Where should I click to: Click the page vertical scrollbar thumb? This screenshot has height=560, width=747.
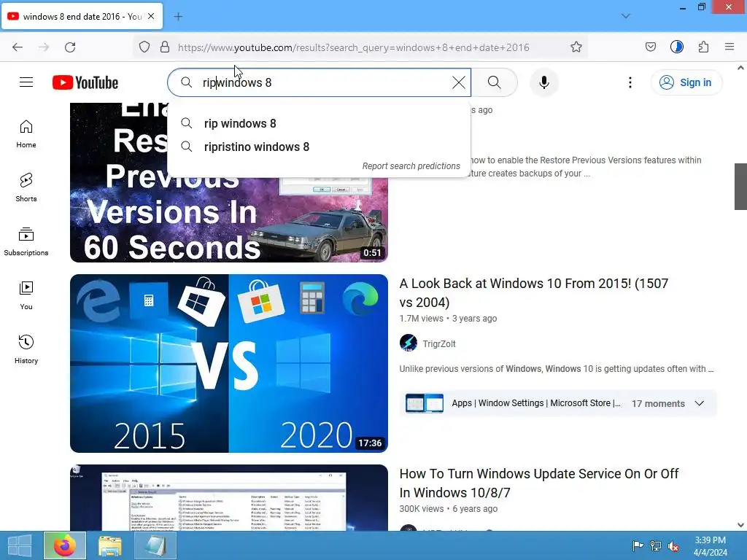pos(740,186)
